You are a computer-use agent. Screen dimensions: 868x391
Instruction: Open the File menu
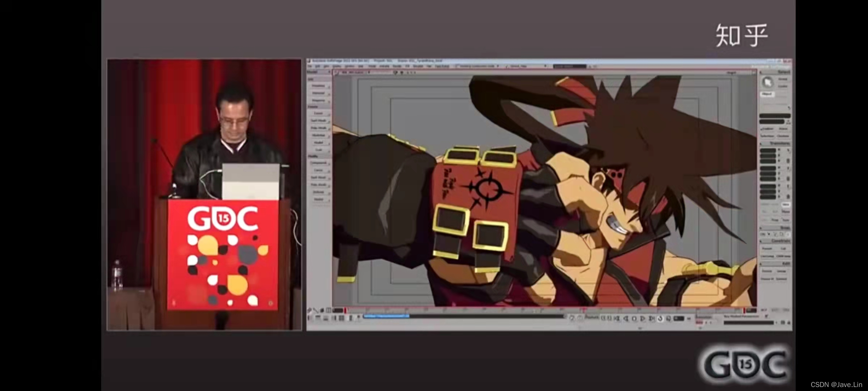point(310,66)
